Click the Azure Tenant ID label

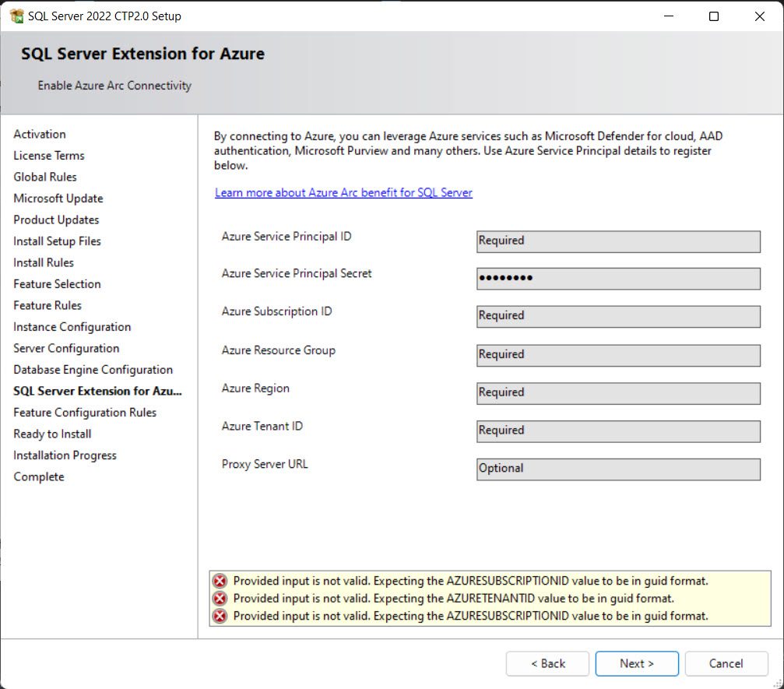click(x=262, y=426)
